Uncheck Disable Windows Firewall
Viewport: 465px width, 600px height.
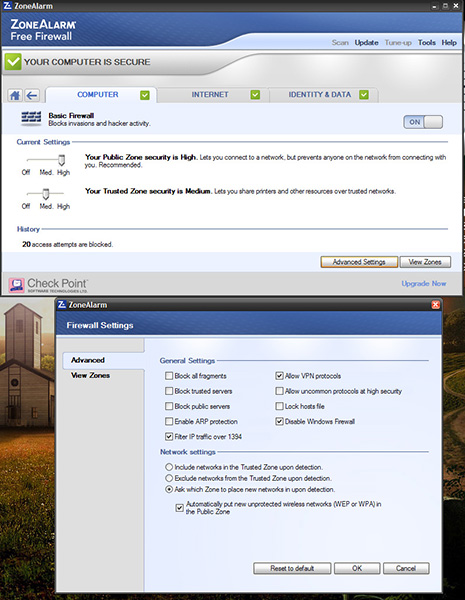[279, 421]
